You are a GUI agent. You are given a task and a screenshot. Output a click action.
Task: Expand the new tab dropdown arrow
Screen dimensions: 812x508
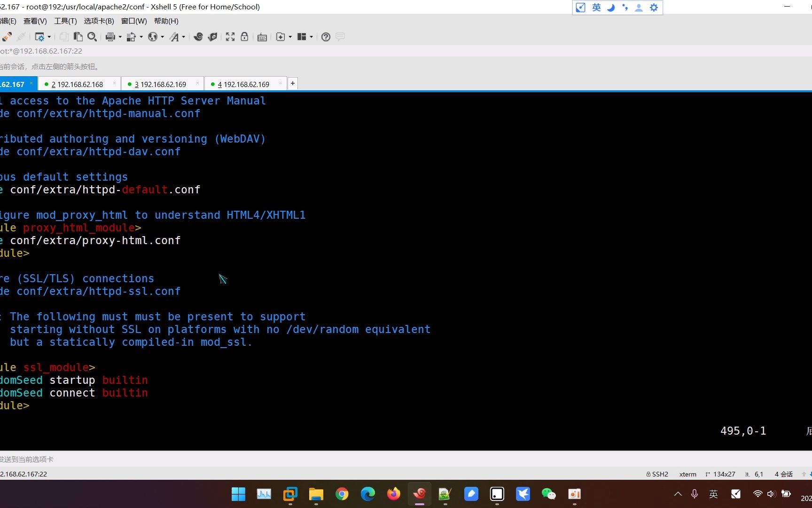[290, 37]
